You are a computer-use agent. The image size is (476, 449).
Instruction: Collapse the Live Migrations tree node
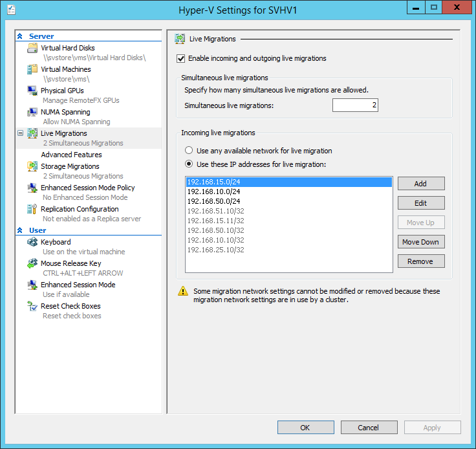click(20, 133)
